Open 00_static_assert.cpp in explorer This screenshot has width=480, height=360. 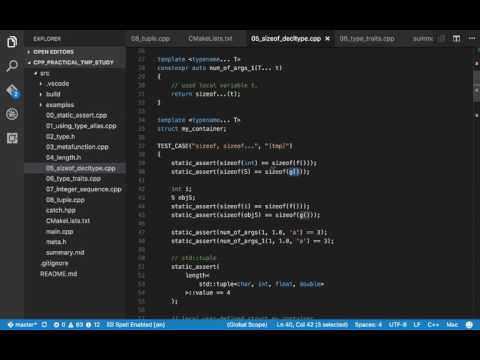tap(76, 115)
